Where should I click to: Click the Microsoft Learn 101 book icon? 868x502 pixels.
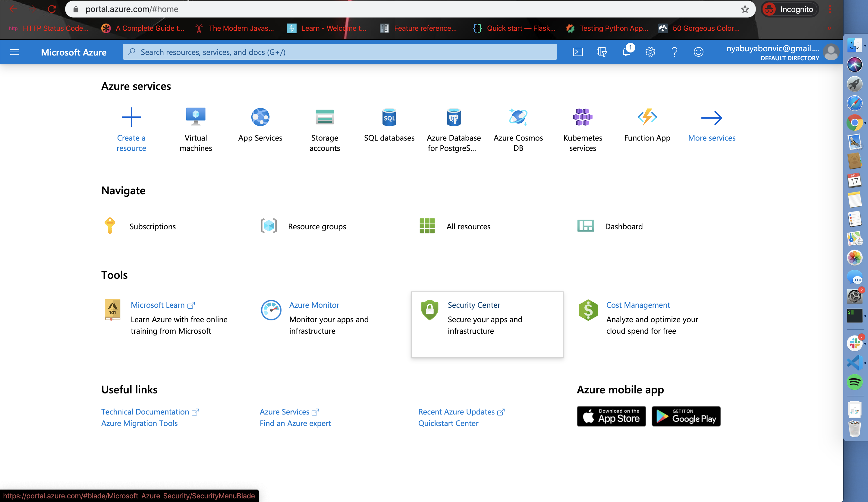tap(113, 310)
